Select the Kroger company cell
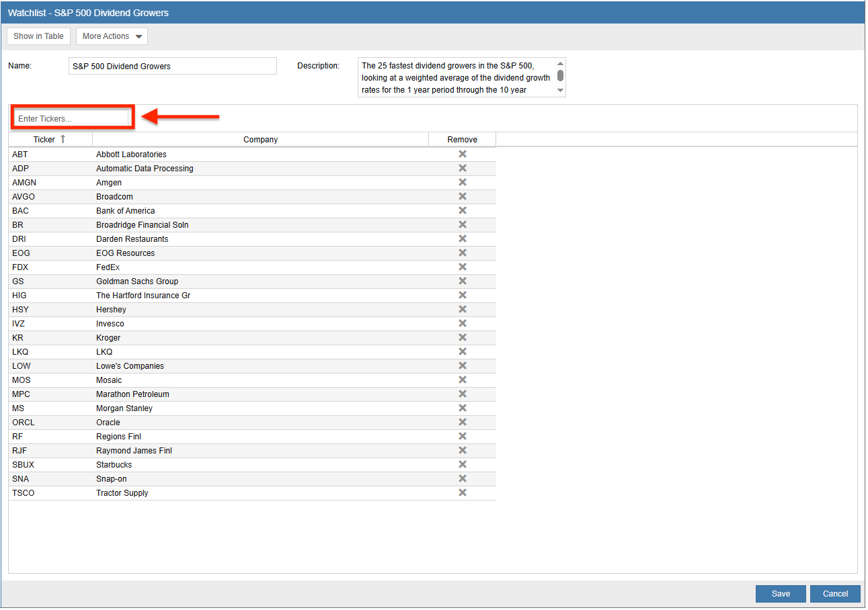The height and width of the screenshot is (610, 868). pos(261,338)
